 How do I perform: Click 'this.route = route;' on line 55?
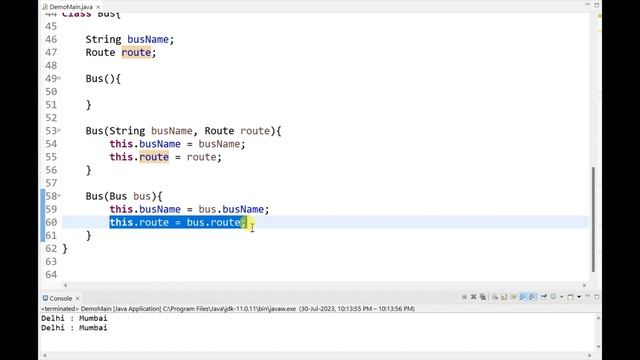coord(165,157)
